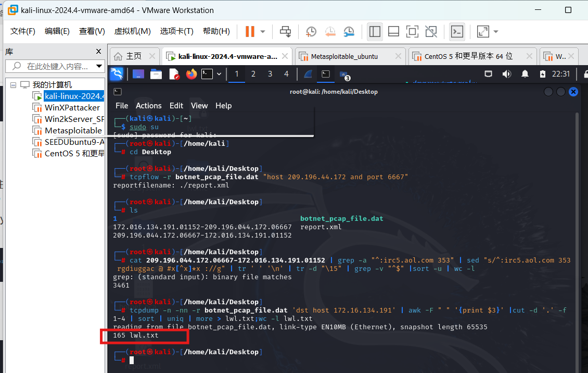Close the 主页 tab
The image size is (588, 373).
152,56
